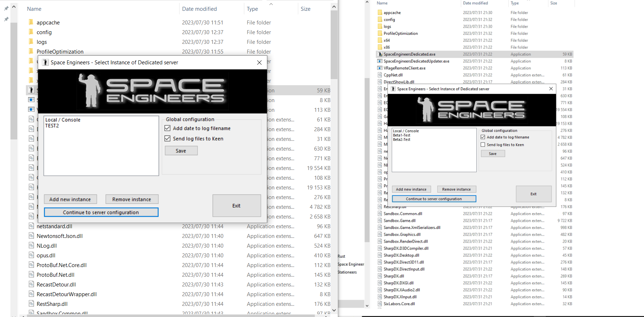Pick the Beta2-Test instance entry
Viewport: 644px width, 317px height.
click(402, 139)
